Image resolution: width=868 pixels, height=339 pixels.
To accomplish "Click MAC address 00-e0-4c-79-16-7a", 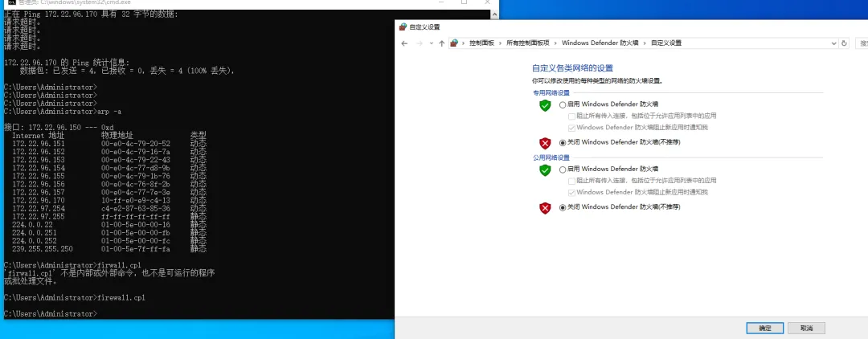I will [136, 152].
